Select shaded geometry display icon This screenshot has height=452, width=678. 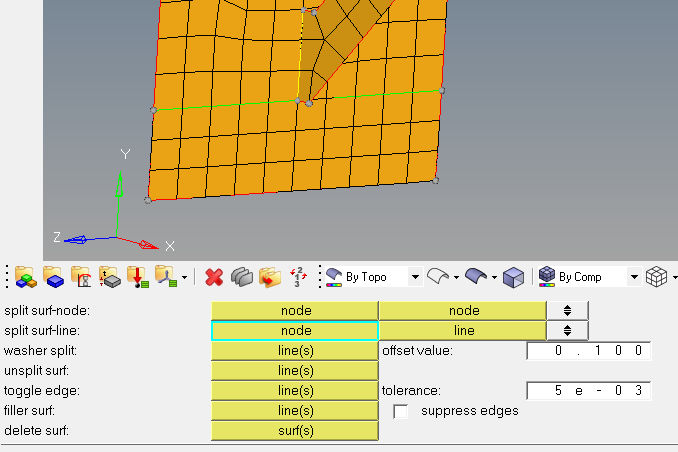tap(476, 276)
